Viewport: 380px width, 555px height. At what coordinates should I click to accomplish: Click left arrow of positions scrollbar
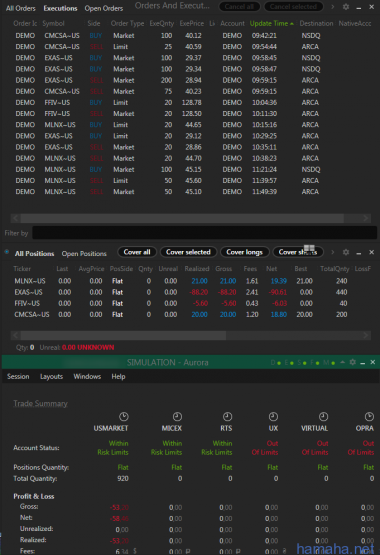click(x=15, y=335)
